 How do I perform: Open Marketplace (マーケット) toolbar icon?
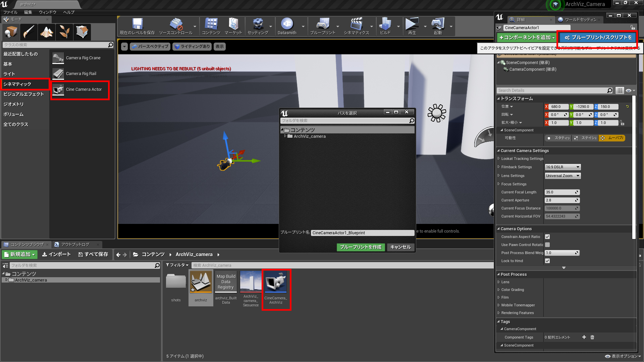[x=233, y=26]
